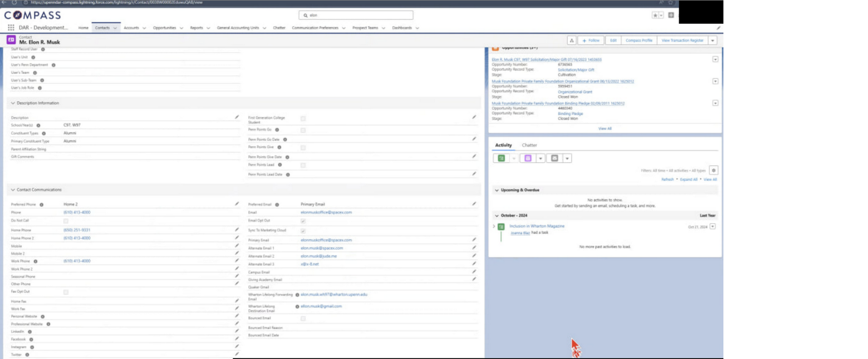Image resolution: width=868 pixels, height=359 pixels.
Task: Click the hierarchy icon beside Follow
Action: tap(571, 40)
